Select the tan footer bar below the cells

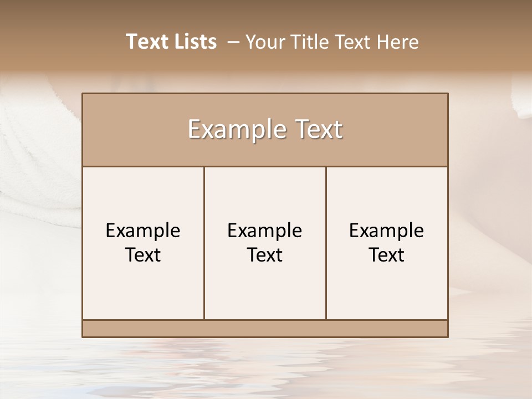(x=265, y=329)
